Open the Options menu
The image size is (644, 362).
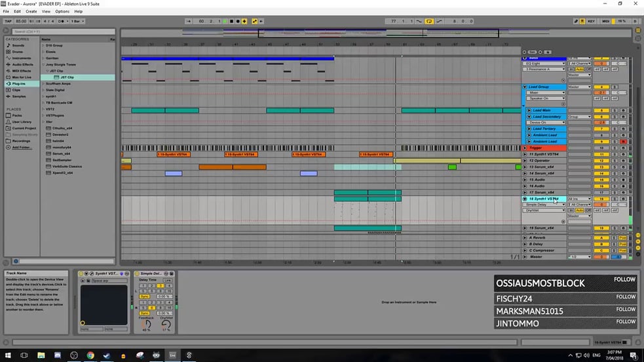(x=62, y=11)
